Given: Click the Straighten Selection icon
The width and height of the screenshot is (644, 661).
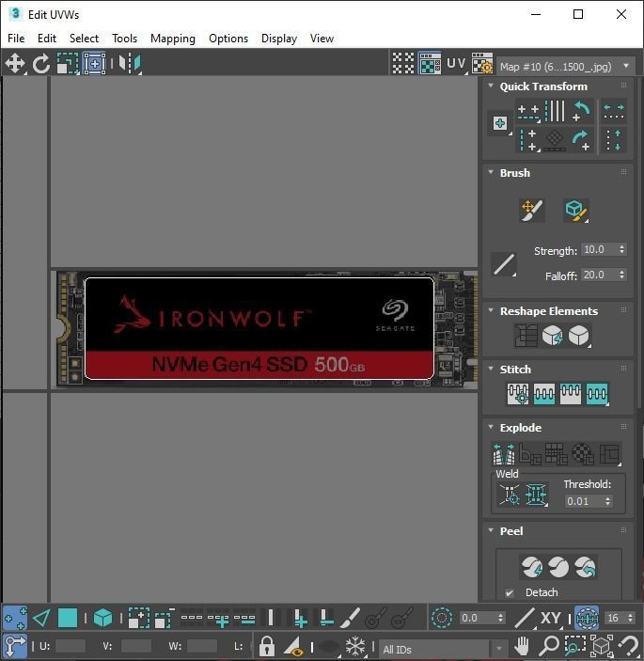Looking at the screenshot, I should (526, 336).
